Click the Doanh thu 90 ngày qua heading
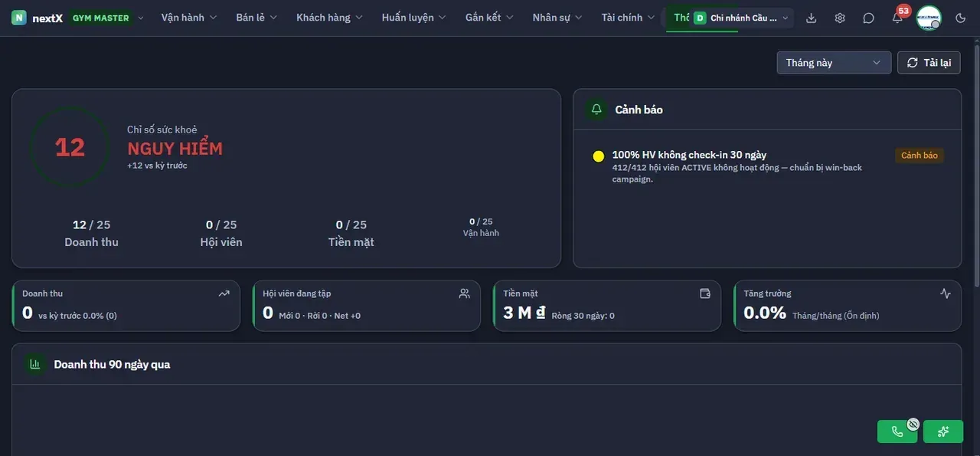 112,364
